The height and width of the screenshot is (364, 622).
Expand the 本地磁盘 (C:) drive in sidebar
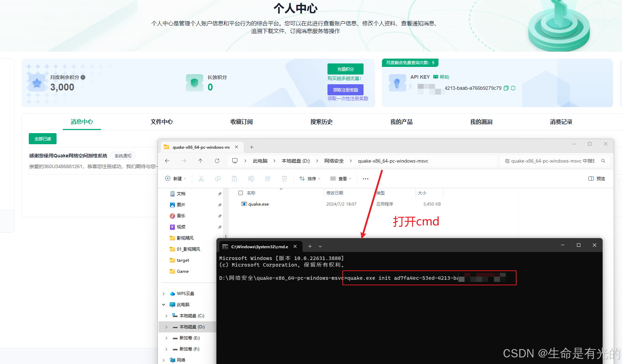(x=166, y=315)
